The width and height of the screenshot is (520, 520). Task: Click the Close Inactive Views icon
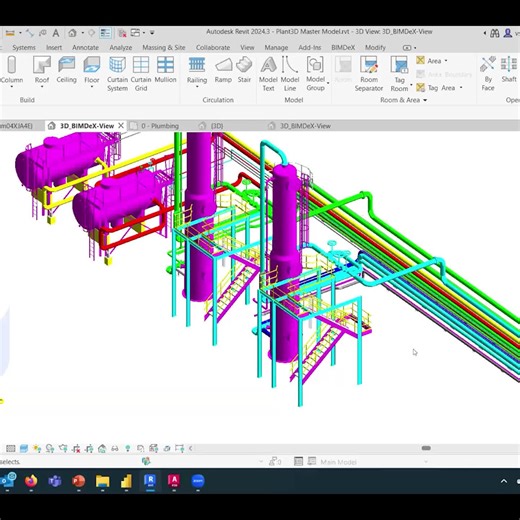[122, 33]
